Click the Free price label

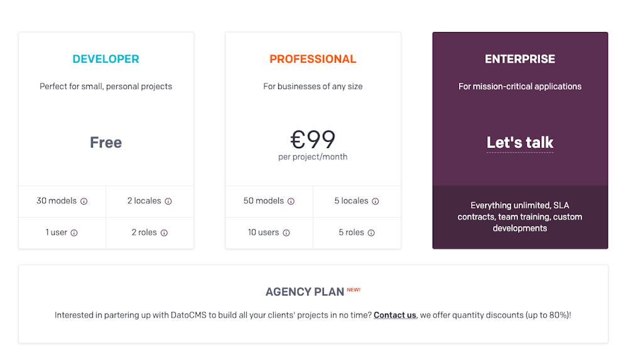point(106,142)
